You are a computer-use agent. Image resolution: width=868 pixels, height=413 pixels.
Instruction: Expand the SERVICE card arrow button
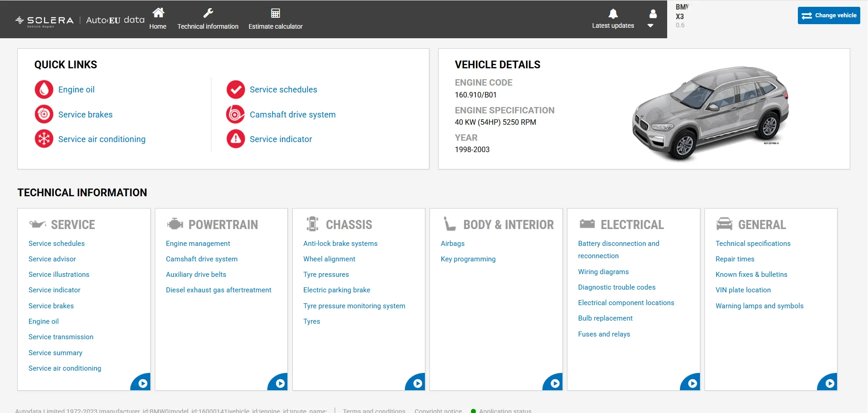coord(141,382)
